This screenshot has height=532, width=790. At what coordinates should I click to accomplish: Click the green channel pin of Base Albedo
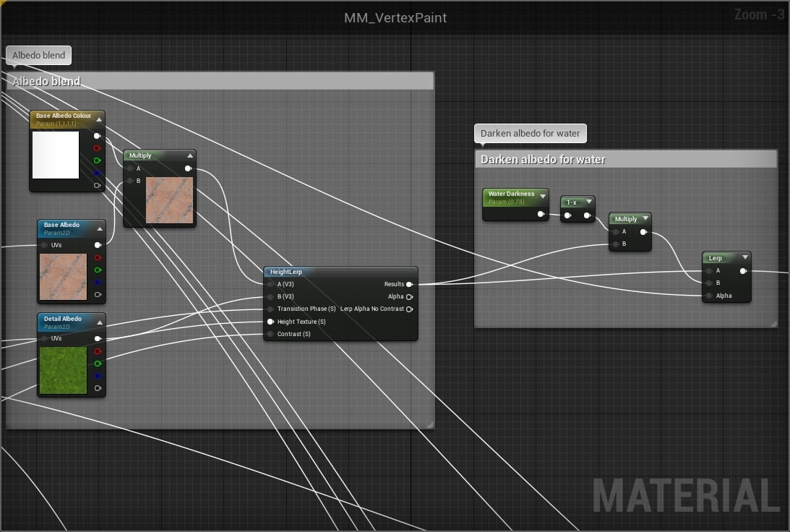[98, 270]
